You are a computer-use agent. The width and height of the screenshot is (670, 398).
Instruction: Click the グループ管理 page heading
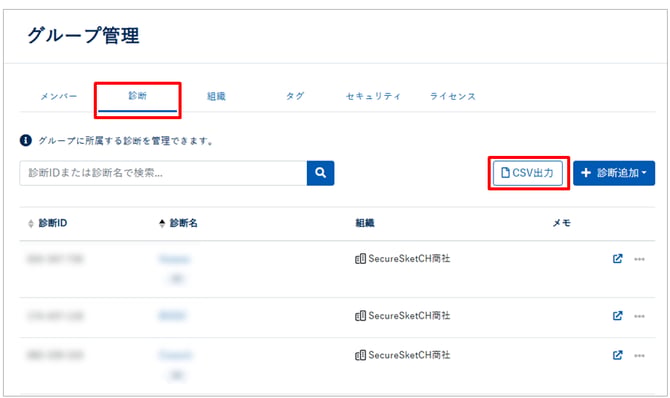(83, 35)
